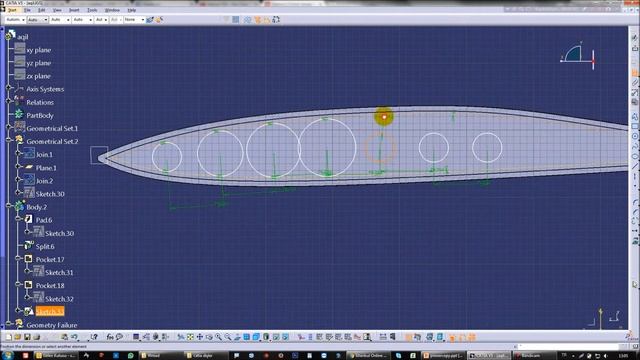640x360 pixels.
Task: Click the Create Multi-View icon
Action: point(247,337)
